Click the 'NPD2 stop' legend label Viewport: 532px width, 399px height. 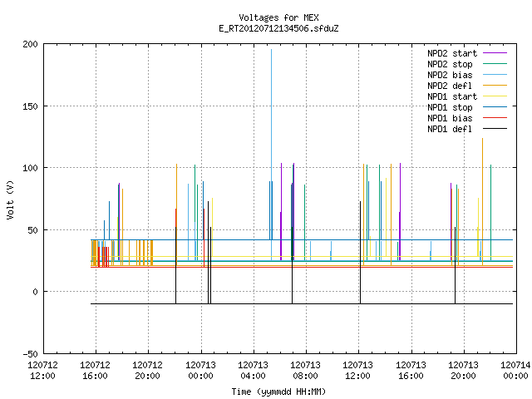[x=450, y=64]
